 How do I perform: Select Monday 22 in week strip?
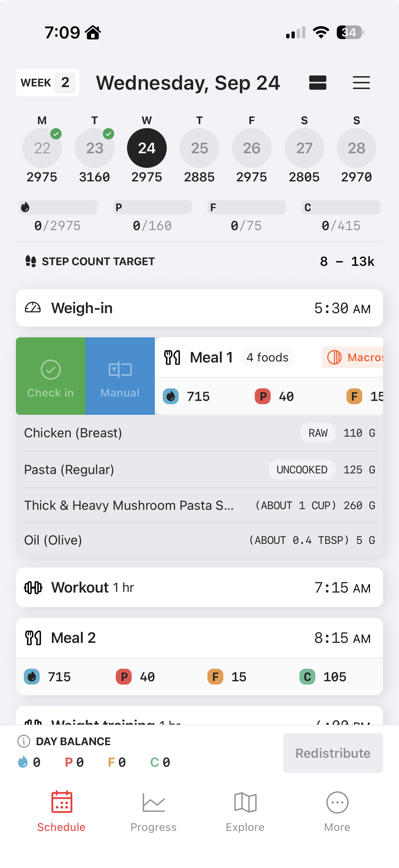[x=42, y=148]
